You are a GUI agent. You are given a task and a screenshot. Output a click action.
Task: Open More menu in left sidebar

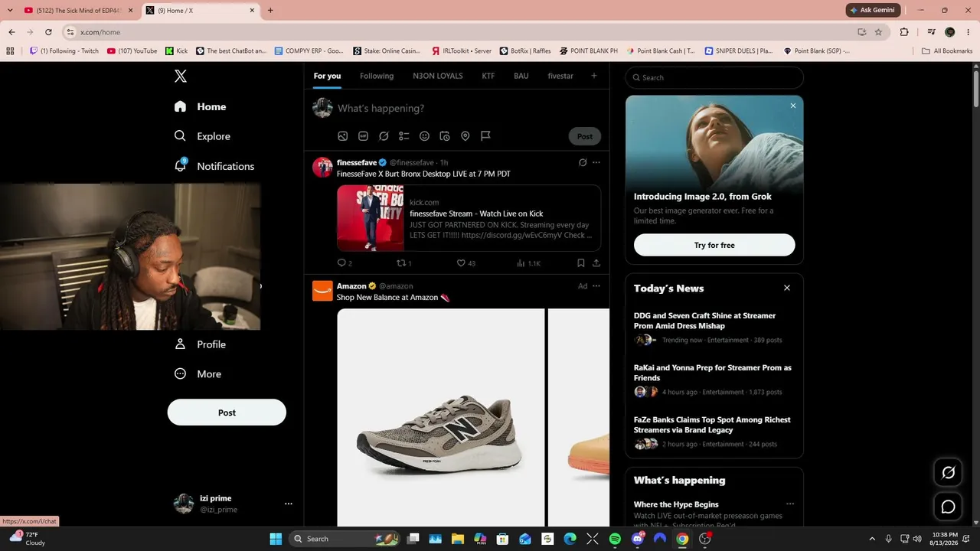tap(198, 374)
